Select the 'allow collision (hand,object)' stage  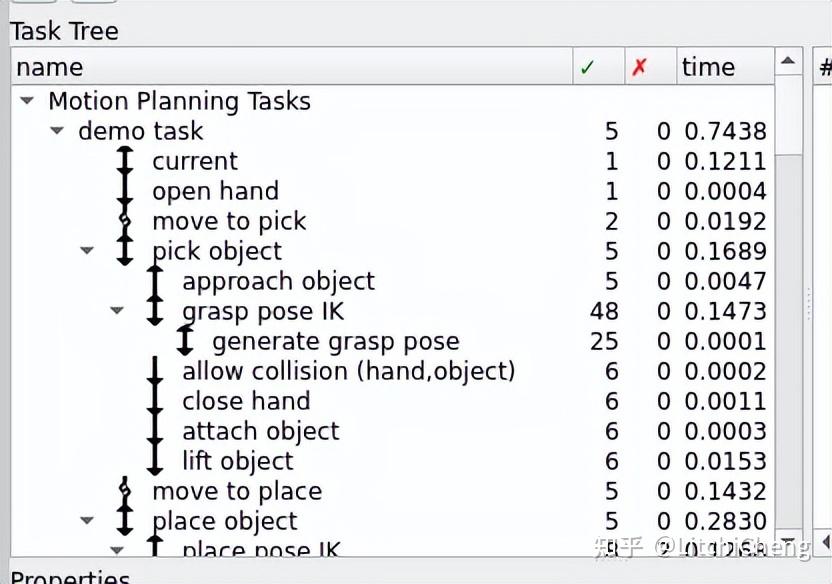348,371
